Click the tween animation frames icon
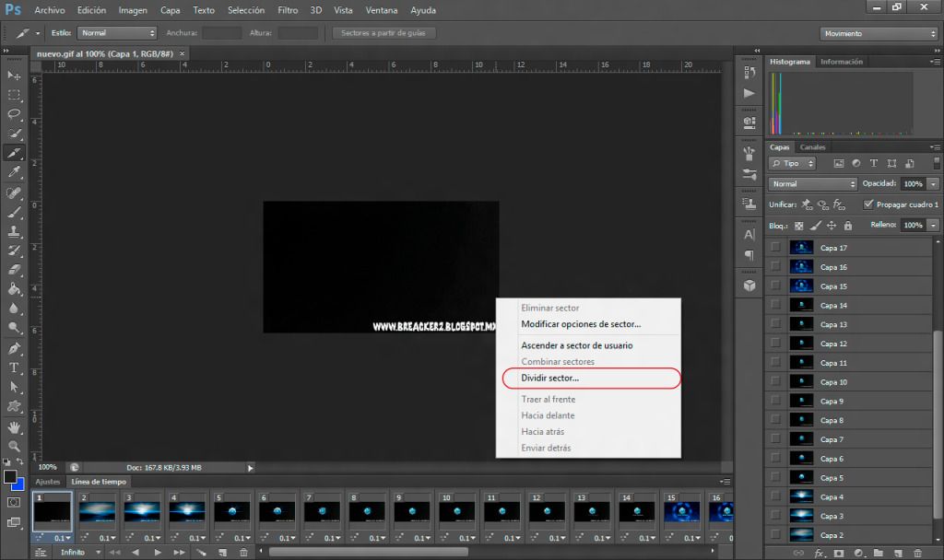The height and width of the screenshot is (560, 944). (x=201, y=553)
